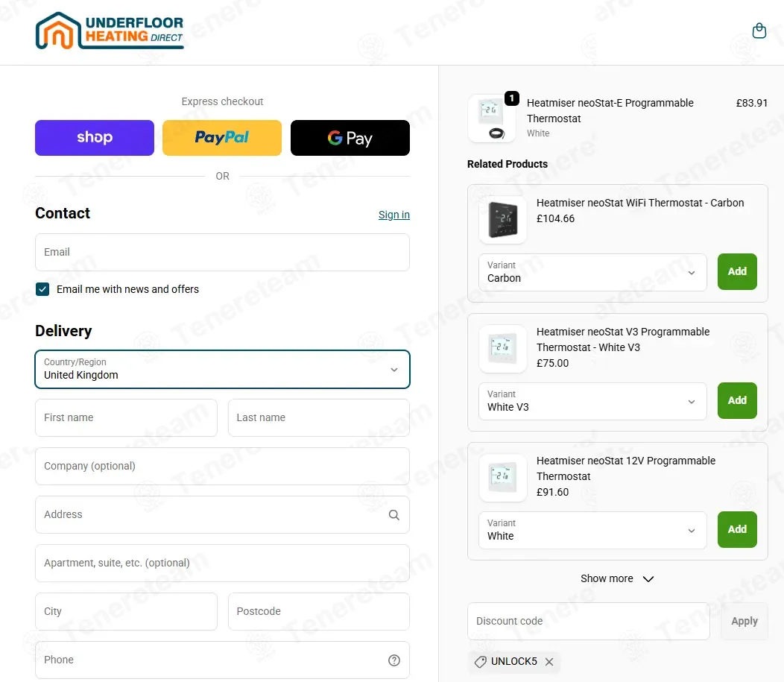Open the Country/Region dropdown

(223, 370)
